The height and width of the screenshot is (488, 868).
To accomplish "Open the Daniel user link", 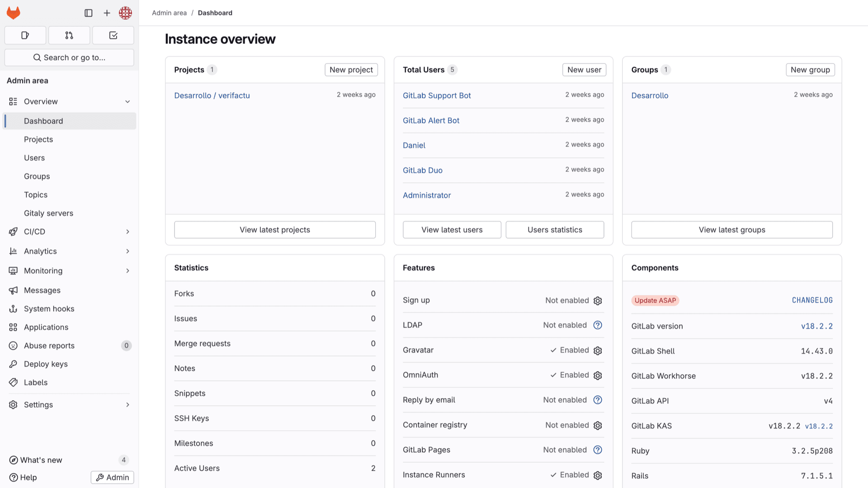I will click(414, 145).
